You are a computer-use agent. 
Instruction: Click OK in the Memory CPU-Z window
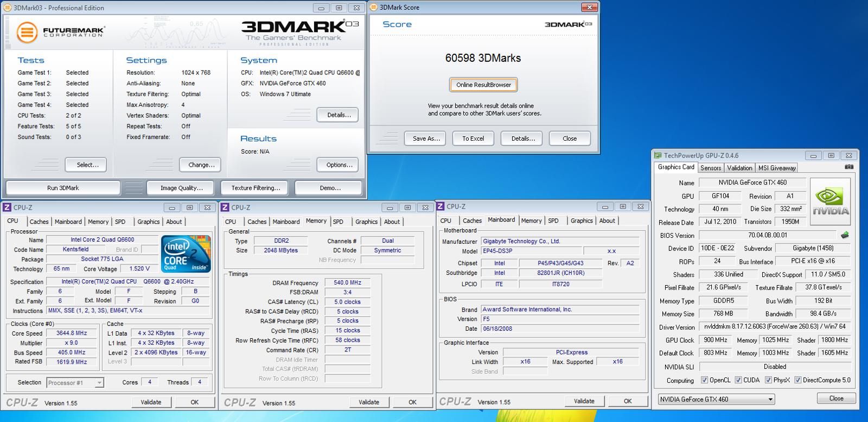[x=412, y=402]
